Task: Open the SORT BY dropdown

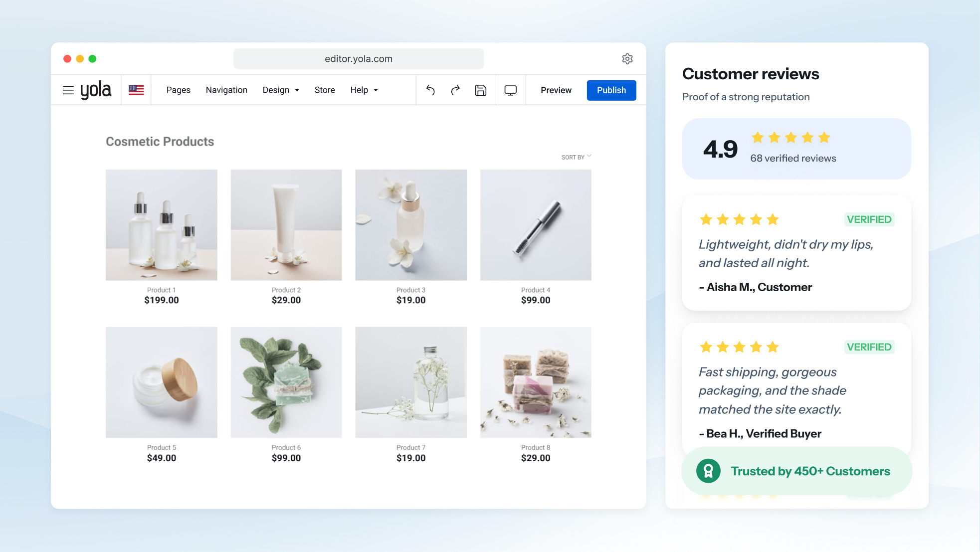Action: [x=577, y=157]
